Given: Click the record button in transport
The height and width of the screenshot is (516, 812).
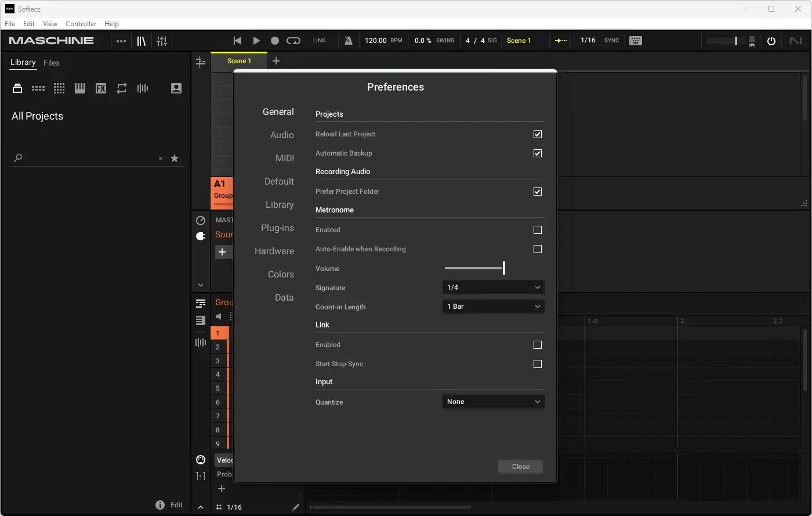Looking at the screenshot, I should click(275, 41).
